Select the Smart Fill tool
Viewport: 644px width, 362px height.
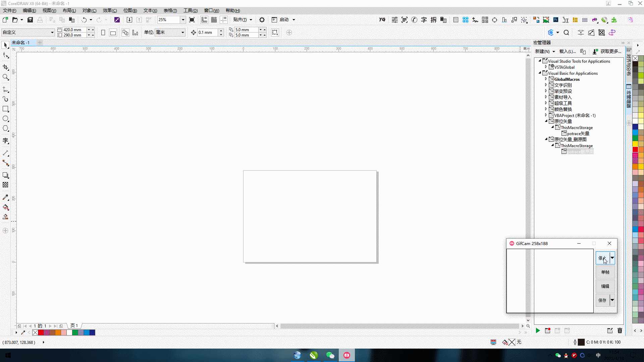coord(5,217)
